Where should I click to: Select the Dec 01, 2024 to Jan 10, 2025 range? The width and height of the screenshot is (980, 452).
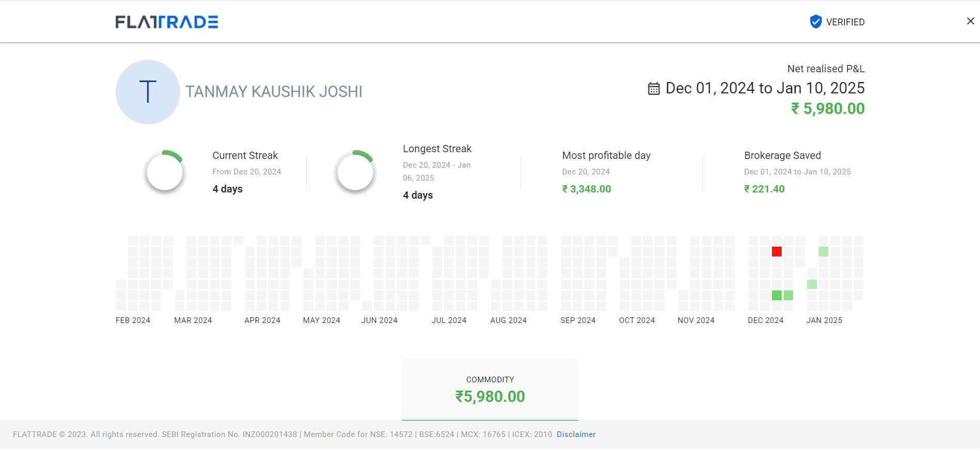coord(765,88)
